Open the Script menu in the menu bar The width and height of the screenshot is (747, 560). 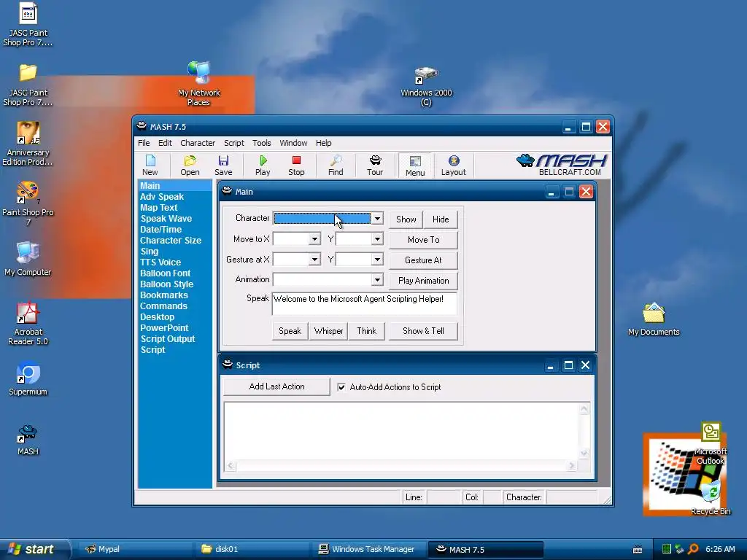[234, 143]
